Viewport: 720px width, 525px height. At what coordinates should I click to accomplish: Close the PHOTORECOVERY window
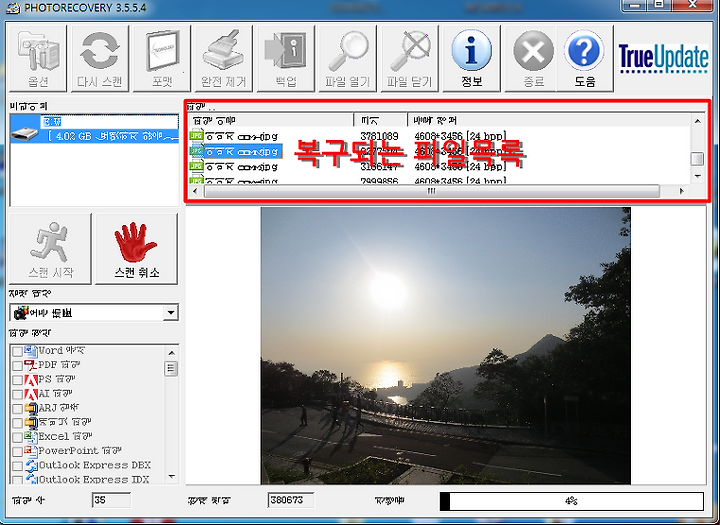(x=693, y=5)
